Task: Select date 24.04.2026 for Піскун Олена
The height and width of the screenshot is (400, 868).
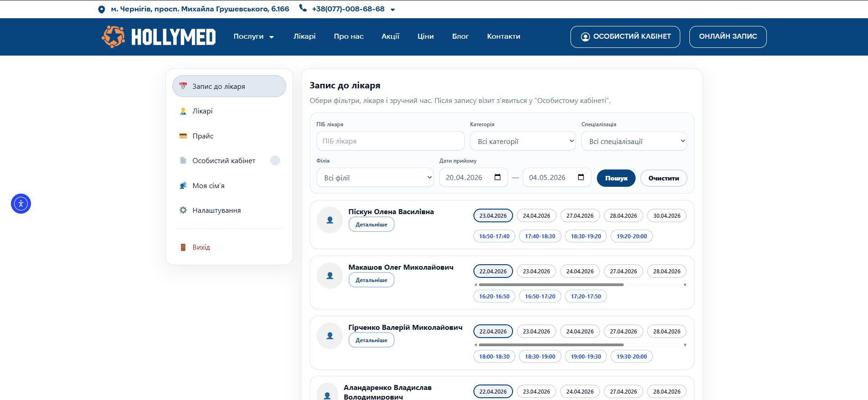Action: pos(536,215)
